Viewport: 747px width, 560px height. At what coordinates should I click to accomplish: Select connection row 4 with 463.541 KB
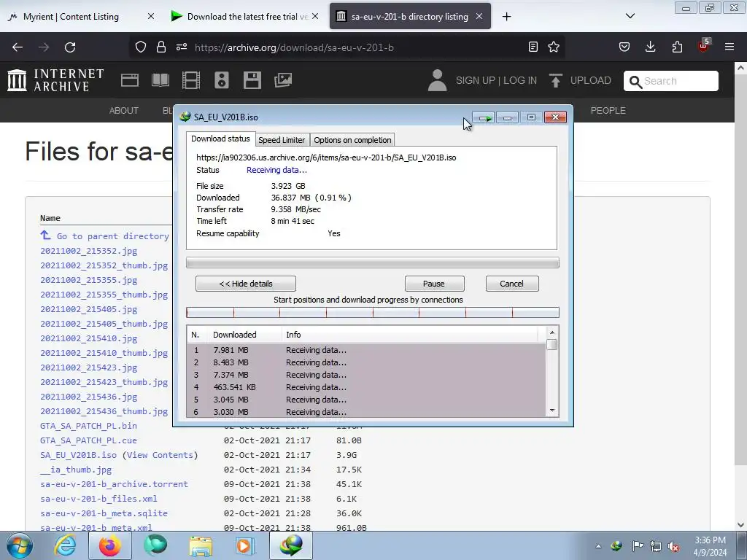tap(365, 387)
